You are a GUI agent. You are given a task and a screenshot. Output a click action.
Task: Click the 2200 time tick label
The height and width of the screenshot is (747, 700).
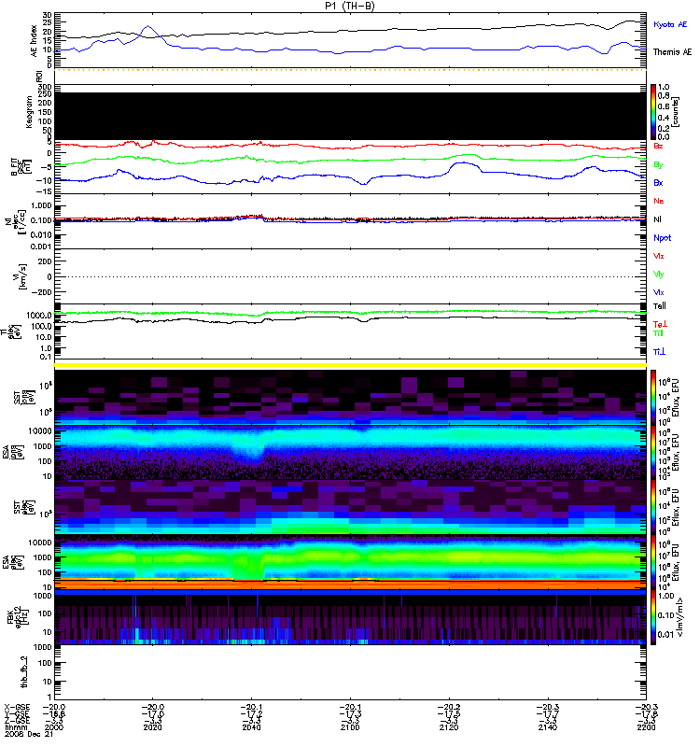[646, 727]
